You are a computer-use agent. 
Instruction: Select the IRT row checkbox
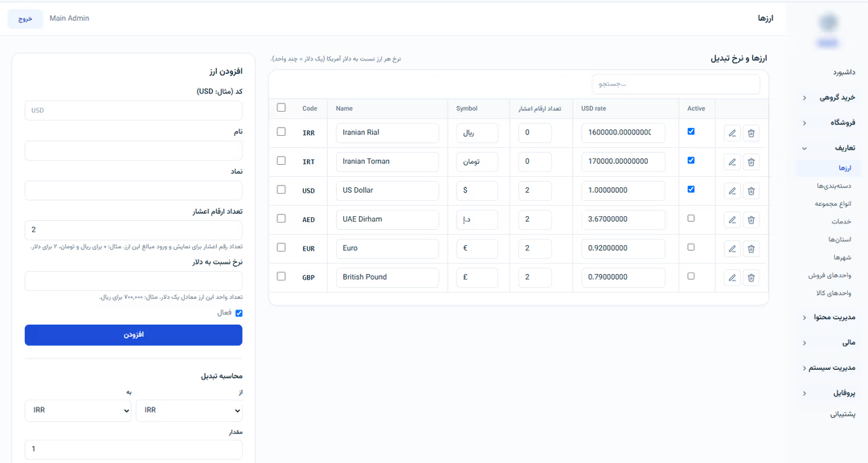coord(281,161)
